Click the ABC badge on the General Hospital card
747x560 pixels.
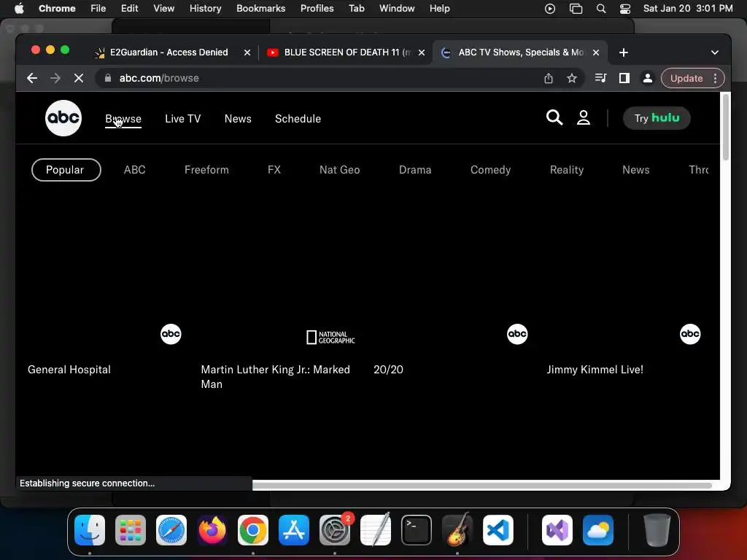171,334
